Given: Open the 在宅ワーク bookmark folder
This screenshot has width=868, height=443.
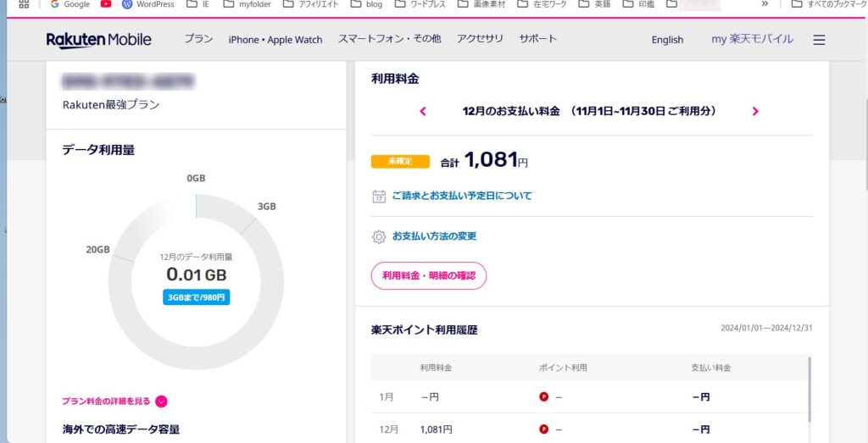Looking at the screenshot, I should [x=542, y=4].
